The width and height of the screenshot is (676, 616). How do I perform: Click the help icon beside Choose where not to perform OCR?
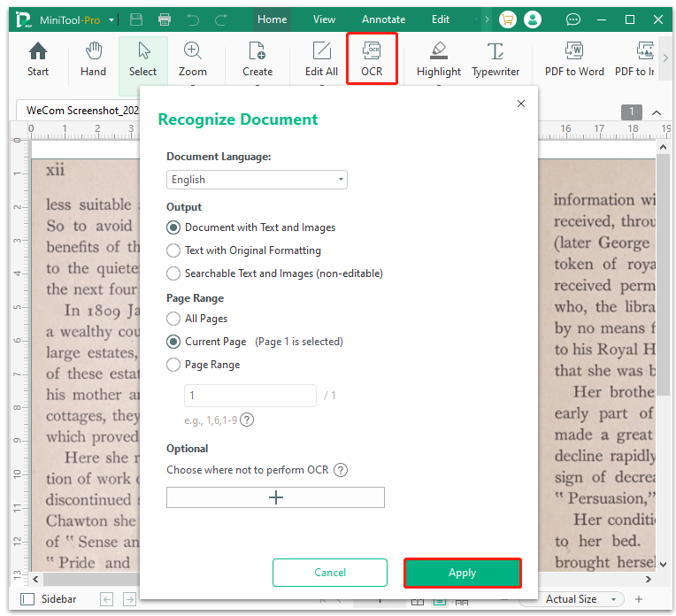coord(341,470)
